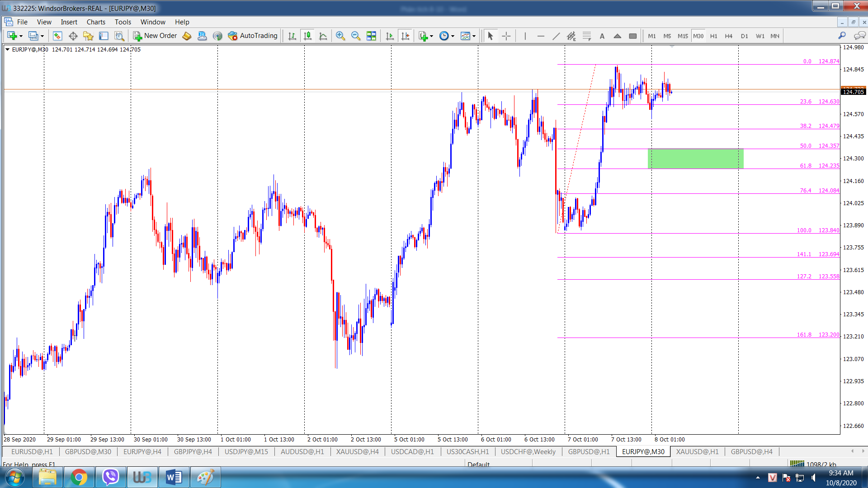The image size is (868, 488).
Task: Expand the periodicity clock dropdown arrow
Action: click(x=453, y=36)
